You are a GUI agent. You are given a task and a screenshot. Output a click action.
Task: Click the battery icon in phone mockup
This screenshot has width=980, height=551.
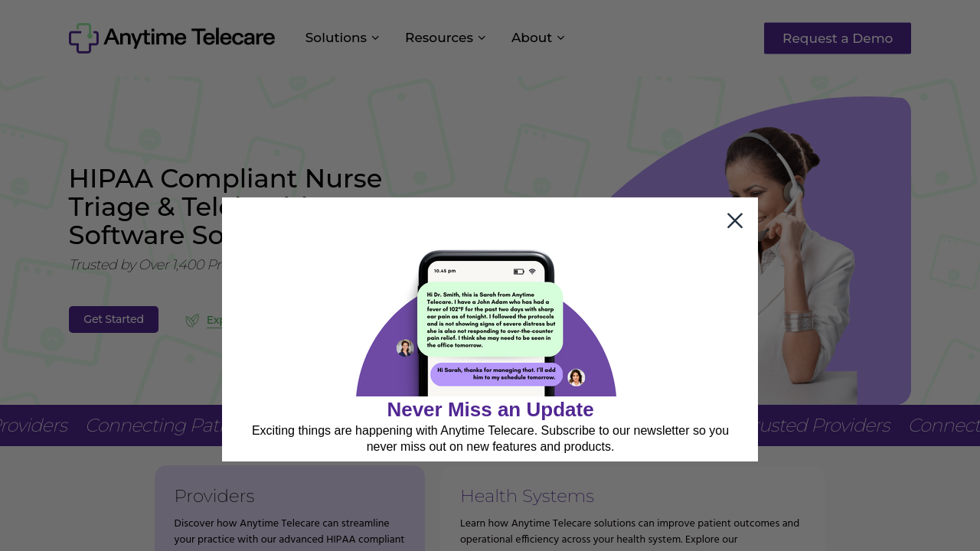(x=519, y=272)
